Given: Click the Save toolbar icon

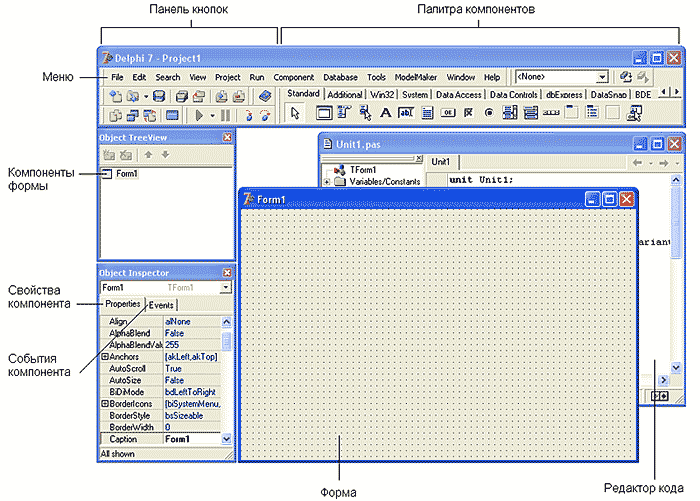Looking at the screenshot, I should pos(159,96).
